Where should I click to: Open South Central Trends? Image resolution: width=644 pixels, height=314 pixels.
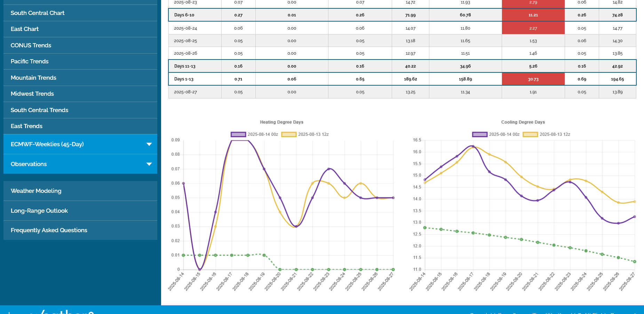pos(39,110)
